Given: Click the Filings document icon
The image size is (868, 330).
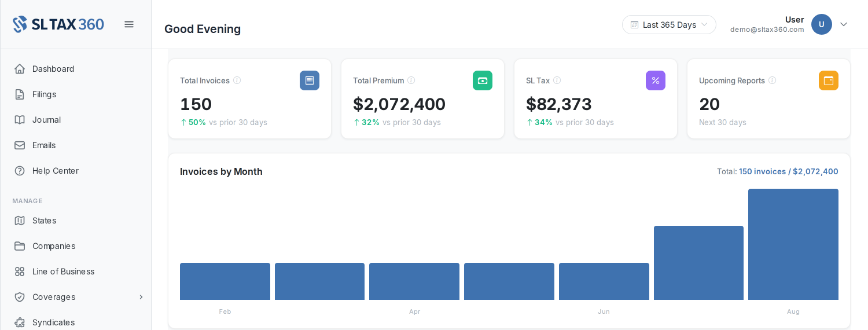Looking at the screenshot, I should pos(20,94).
